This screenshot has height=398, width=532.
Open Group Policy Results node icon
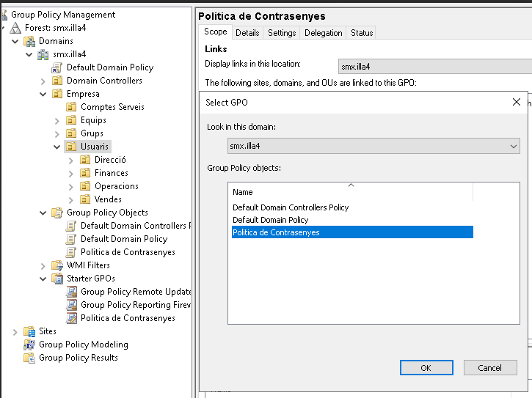pos(29,358)
